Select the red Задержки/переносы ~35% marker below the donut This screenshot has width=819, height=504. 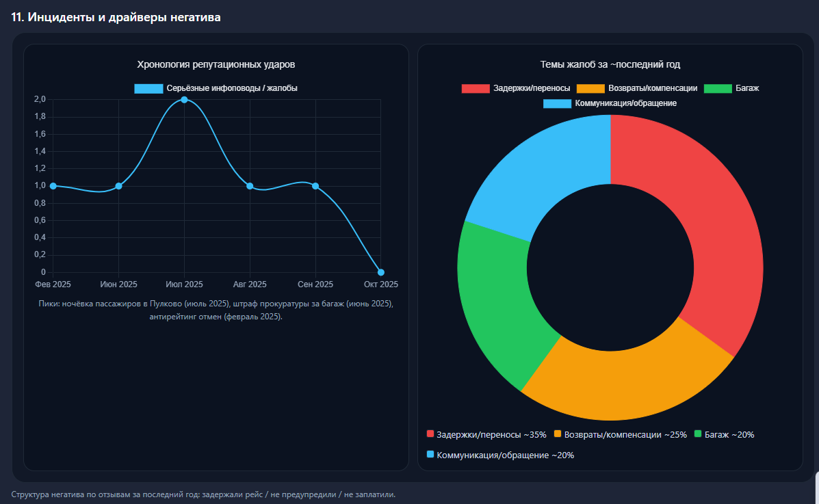430,434
